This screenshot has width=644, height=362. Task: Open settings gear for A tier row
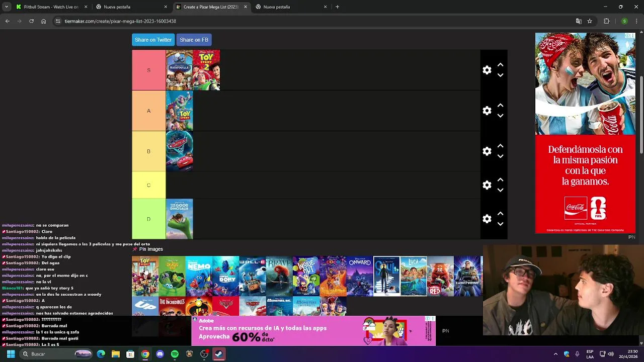click(487, 111)
